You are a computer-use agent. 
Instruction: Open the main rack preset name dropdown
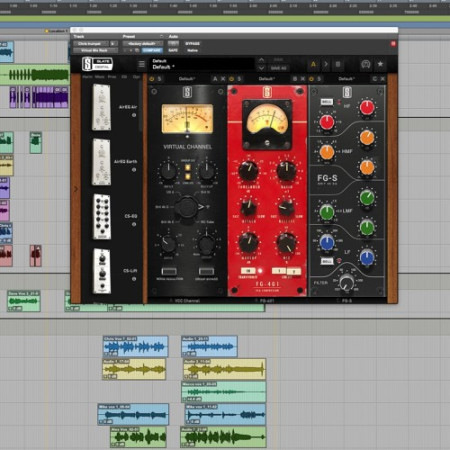point(202,64)
